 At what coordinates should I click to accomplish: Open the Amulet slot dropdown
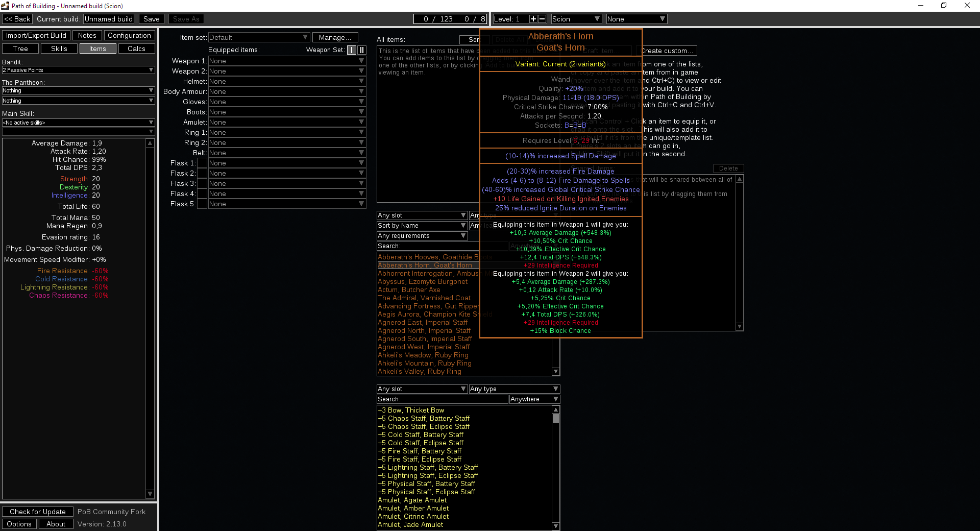[287, 122]
